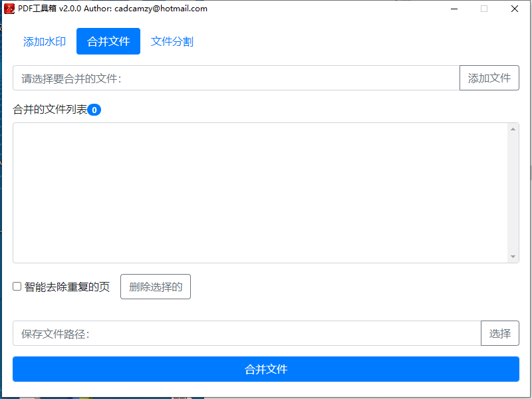
Task: Click the 请选择要合并的文件 input field
Action: click(x=236, y=78)
